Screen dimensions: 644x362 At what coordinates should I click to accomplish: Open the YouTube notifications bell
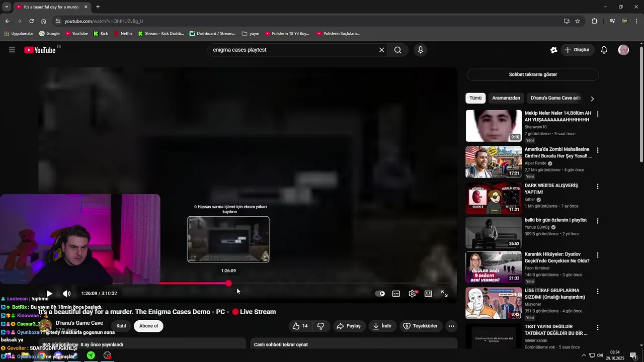click(604, 50)
